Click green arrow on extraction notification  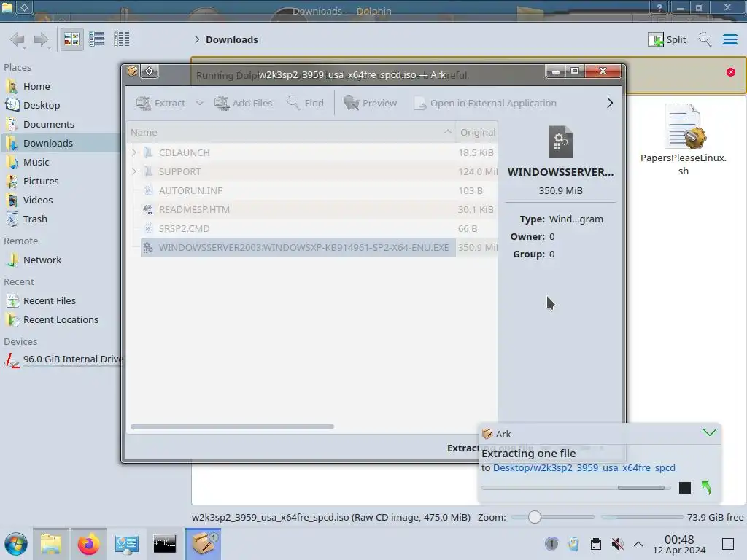[x=706, y=488]
